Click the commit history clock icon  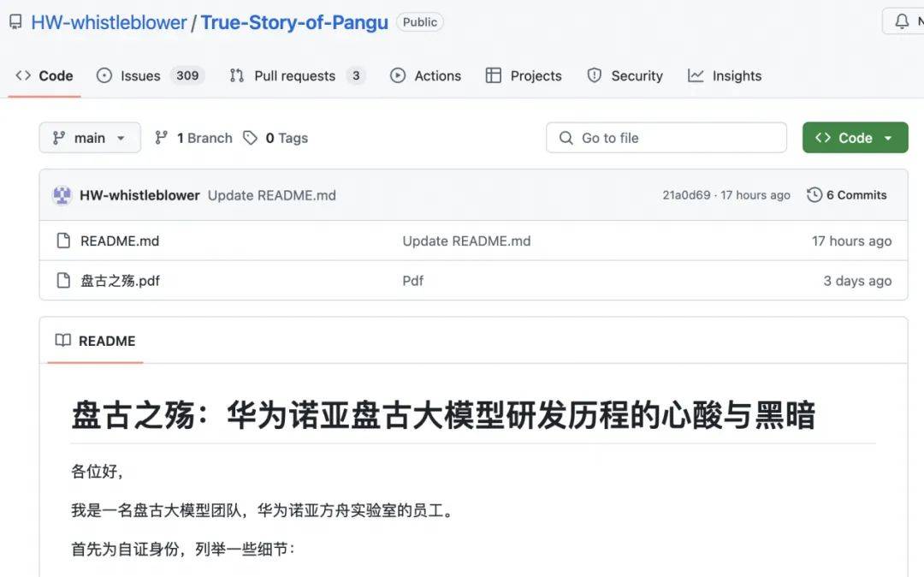tap(814, 194)
